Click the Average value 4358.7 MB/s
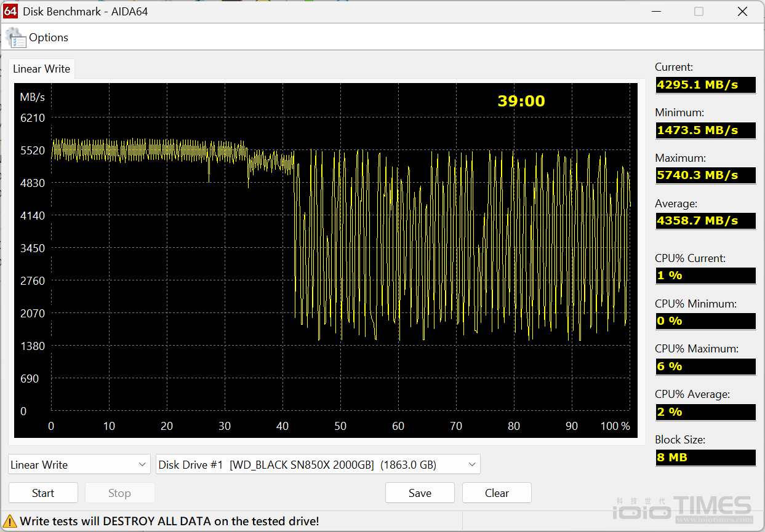This screenshot has height=532, width=765. (705, 221)
